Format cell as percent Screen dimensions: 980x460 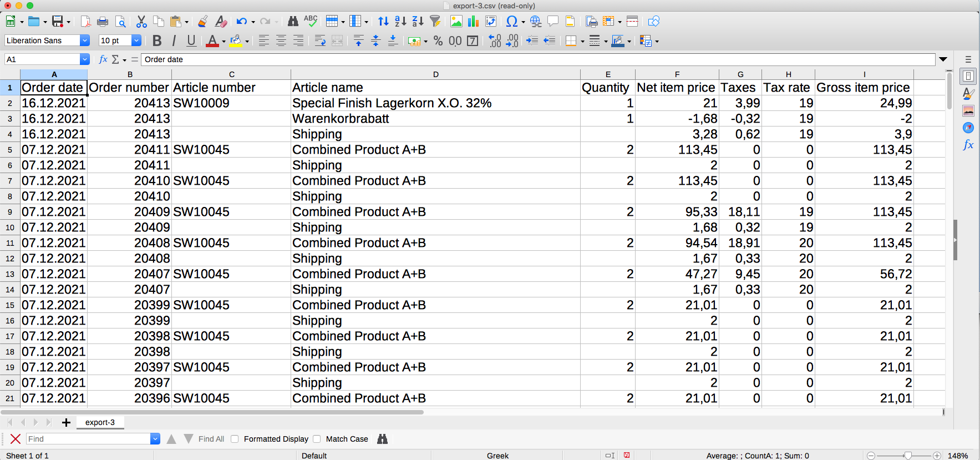point(438,41)
